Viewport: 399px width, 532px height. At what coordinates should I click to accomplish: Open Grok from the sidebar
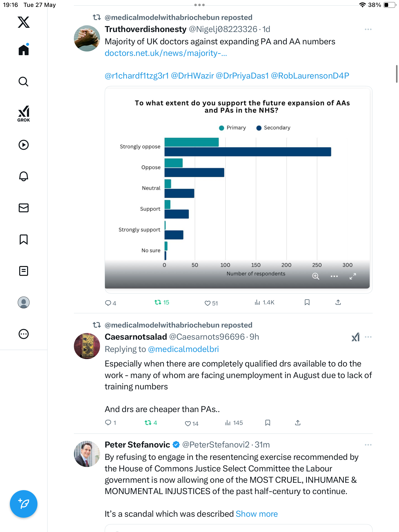(24, 114)
